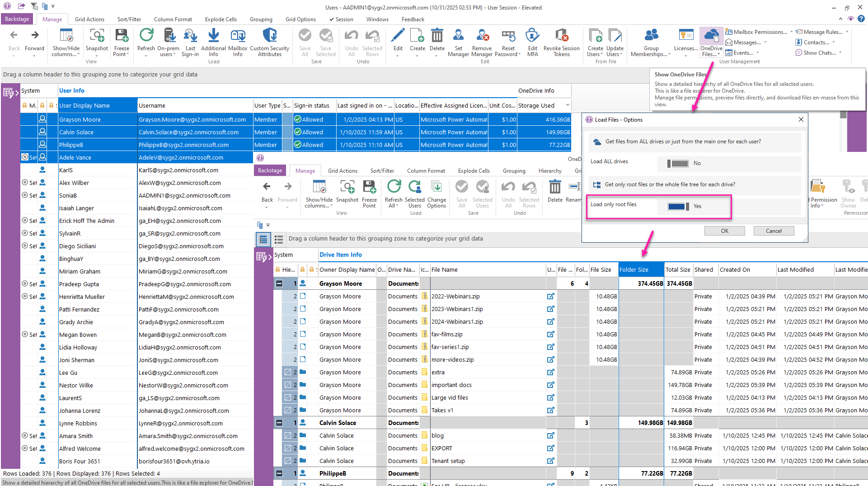Tick the checkbox on the 'extra' folder row

(x=287, y=373)
